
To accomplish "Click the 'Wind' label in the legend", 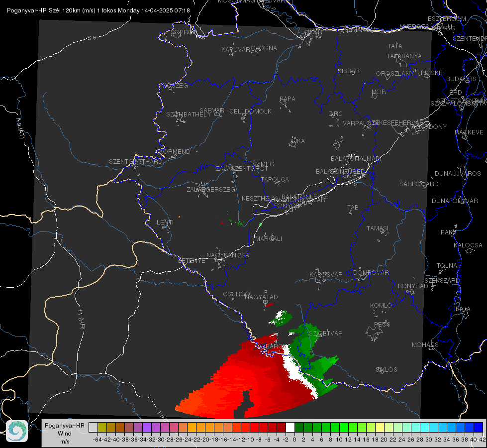I will [64, 434].
